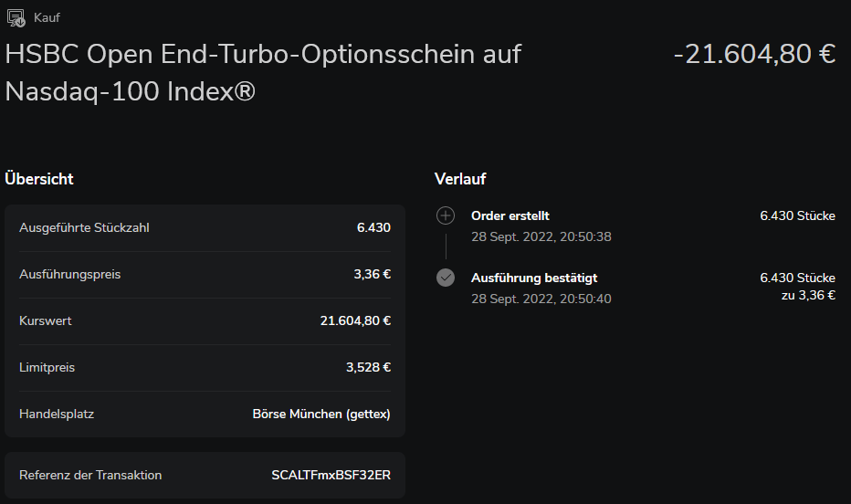Click the Übersicht section heading
The height and width of the screenshot is (504, 851).
39,179
